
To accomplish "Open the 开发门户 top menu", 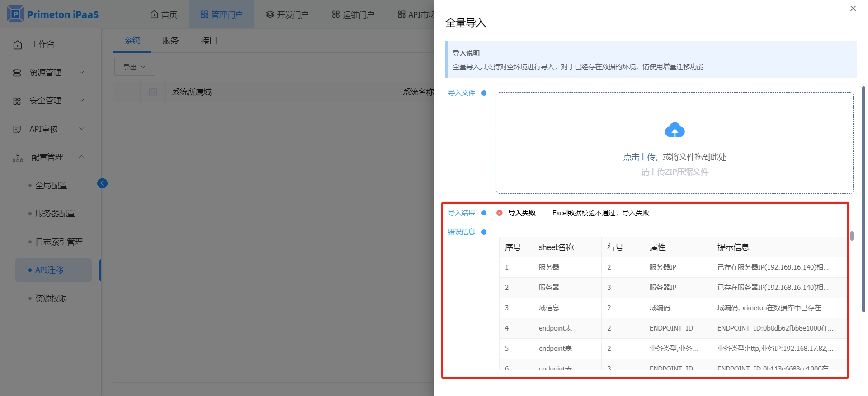I will pyautogui.click(x=287, y=14).
